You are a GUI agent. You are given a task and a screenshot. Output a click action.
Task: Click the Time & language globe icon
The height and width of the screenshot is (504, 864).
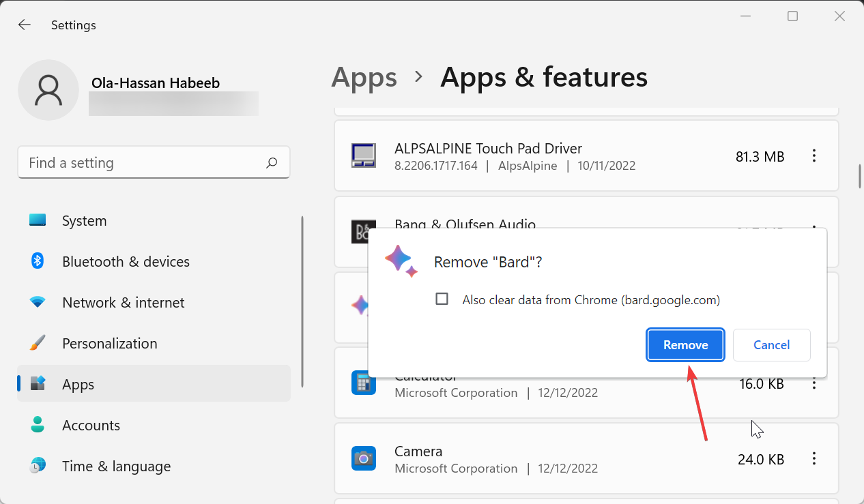(x=38, y=465)
